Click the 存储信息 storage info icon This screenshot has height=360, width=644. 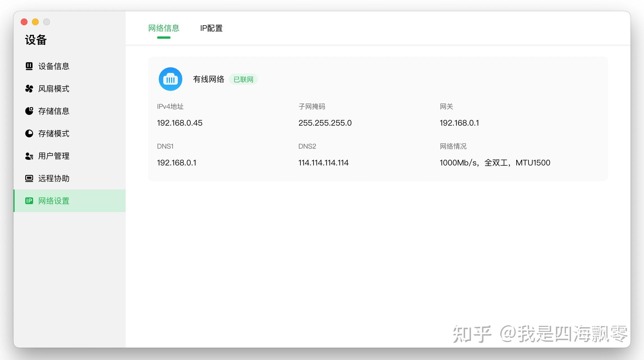tap(29, 111)
